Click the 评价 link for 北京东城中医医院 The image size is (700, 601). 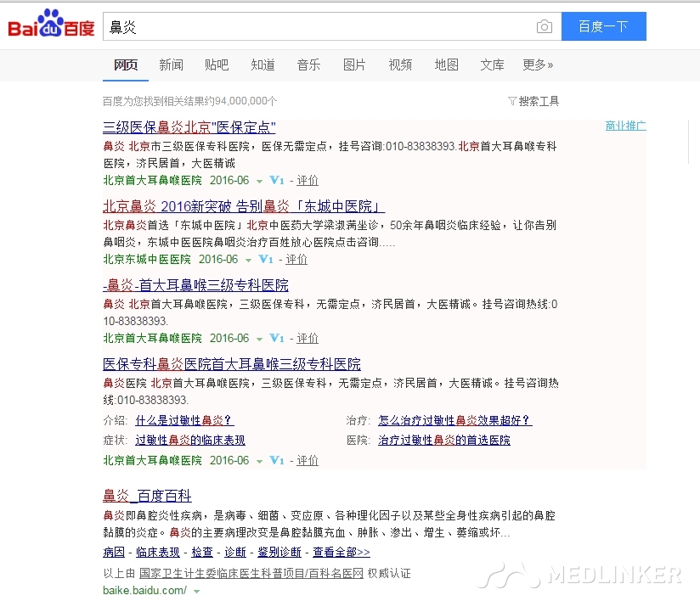[296, 259]
